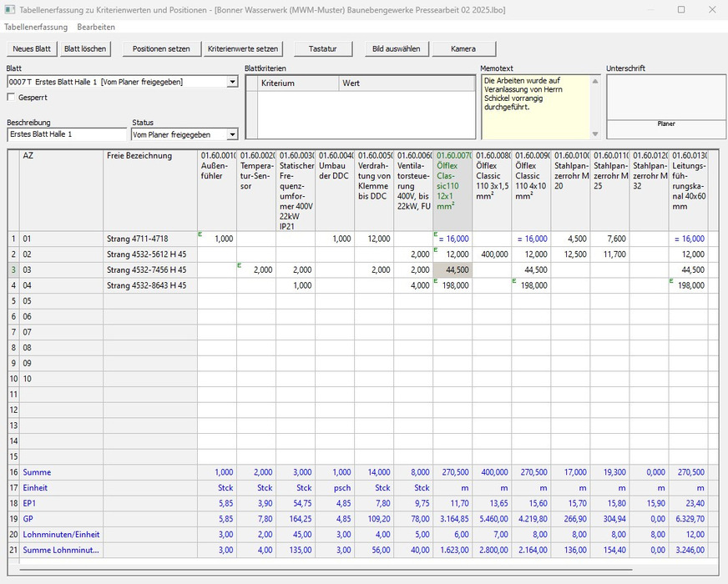Click into the Beschreibung text field
Screen dimensions: 728x584
coord(67,134)
